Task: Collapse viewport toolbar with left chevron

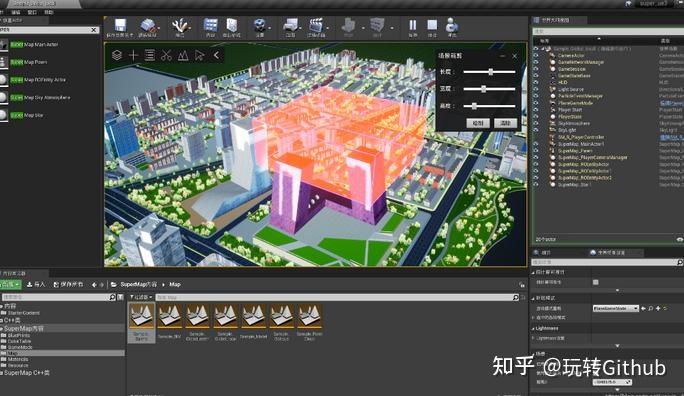Action: click(216, 55)
